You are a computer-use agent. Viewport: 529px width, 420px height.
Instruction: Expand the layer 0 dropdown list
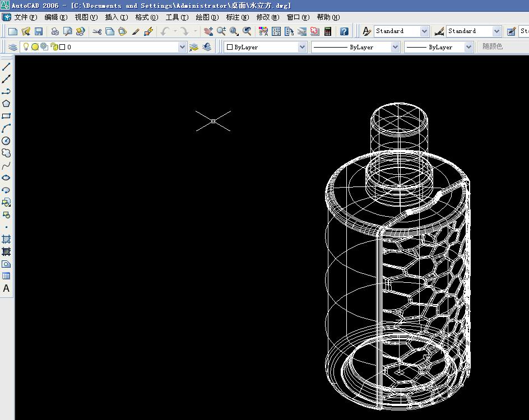pyautogui.click(x=182, y=47)
